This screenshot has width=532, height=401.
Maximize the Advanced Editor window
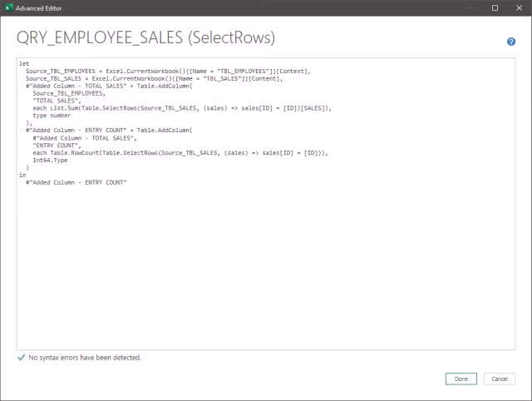pos(495,7)
